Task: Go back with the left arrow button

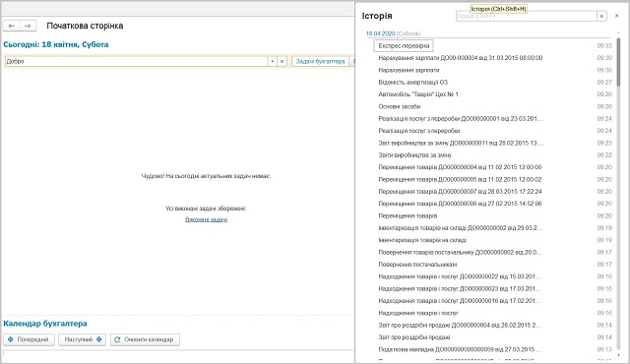Action: point(11,26)
